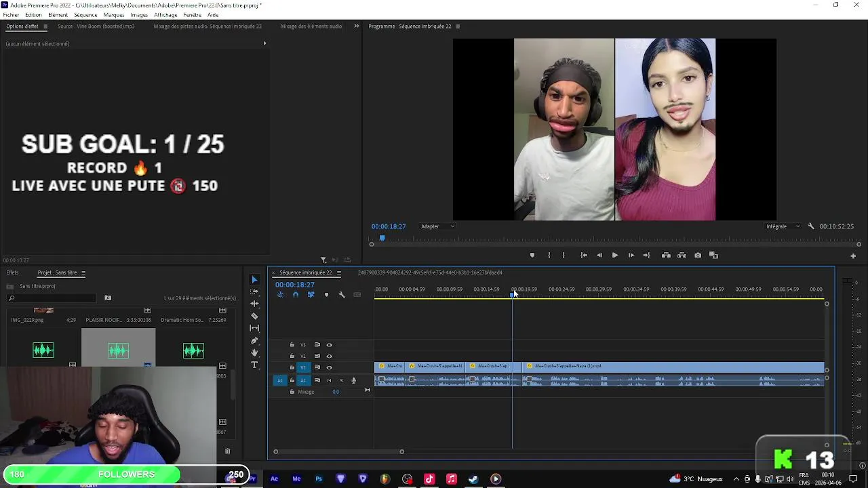Screen dimensions: 868x488
Task: Step back one frame
Action: 599,256
